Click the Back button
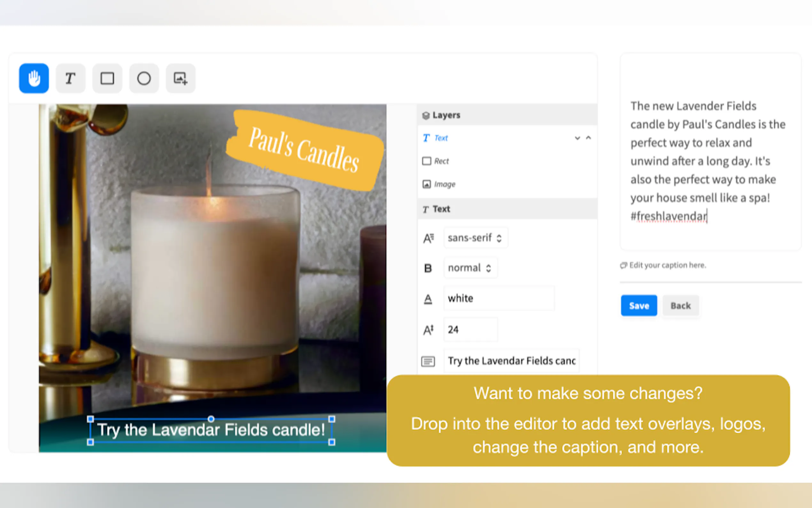The width and height of the screenshot is (812, 508). pos(681,306)
